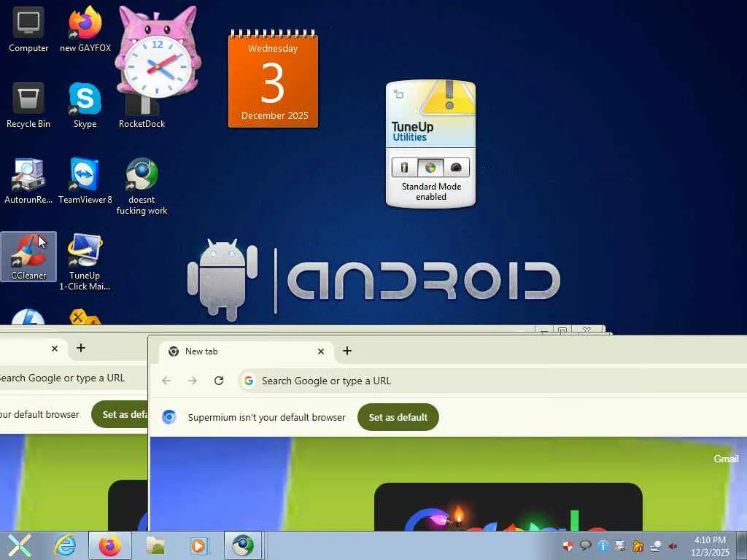Click the Google doodle in front window

[508, 507]
